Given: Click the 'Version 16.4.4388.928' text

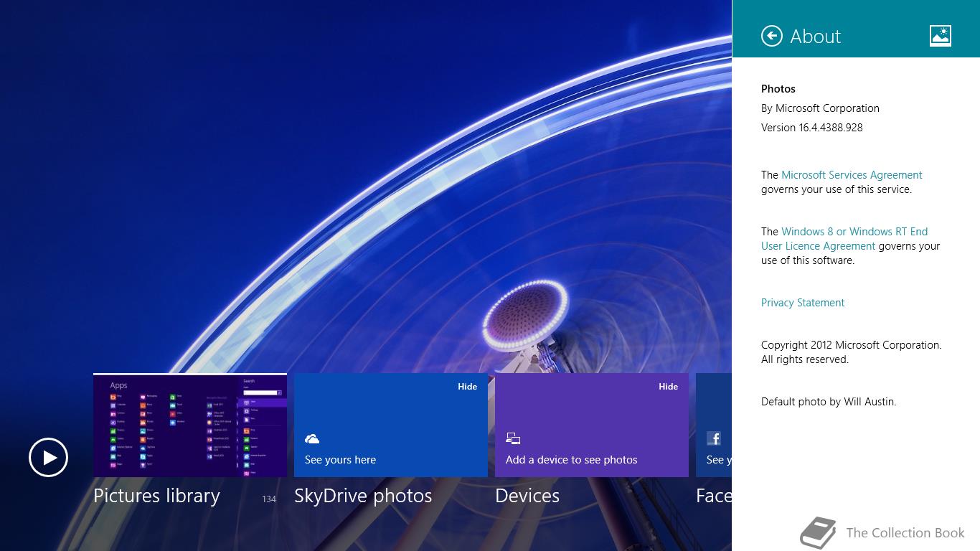Looking at the screenshot, I should click(x=811, y=128).
